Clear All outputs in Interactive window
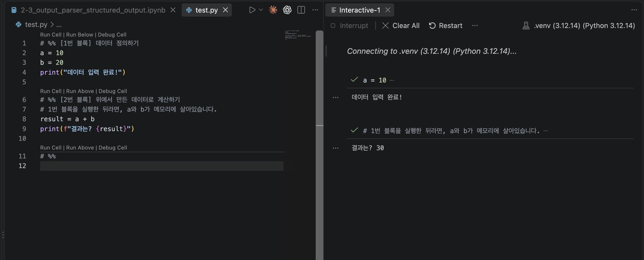The height and width of the screenshot is (260, 644). 401,26
